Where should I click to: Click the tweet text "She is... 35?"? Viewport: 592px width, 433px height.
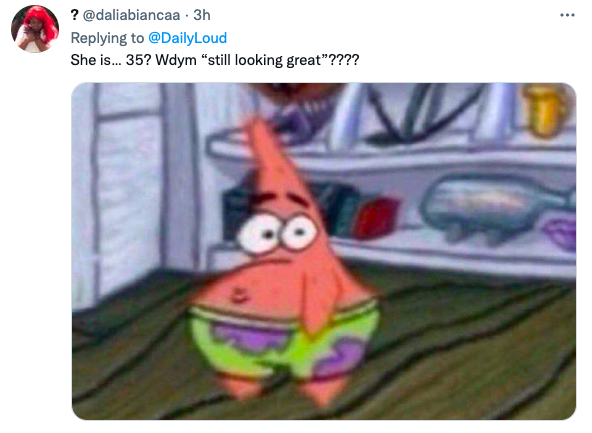pyautogui.click(x=108, y=60)
